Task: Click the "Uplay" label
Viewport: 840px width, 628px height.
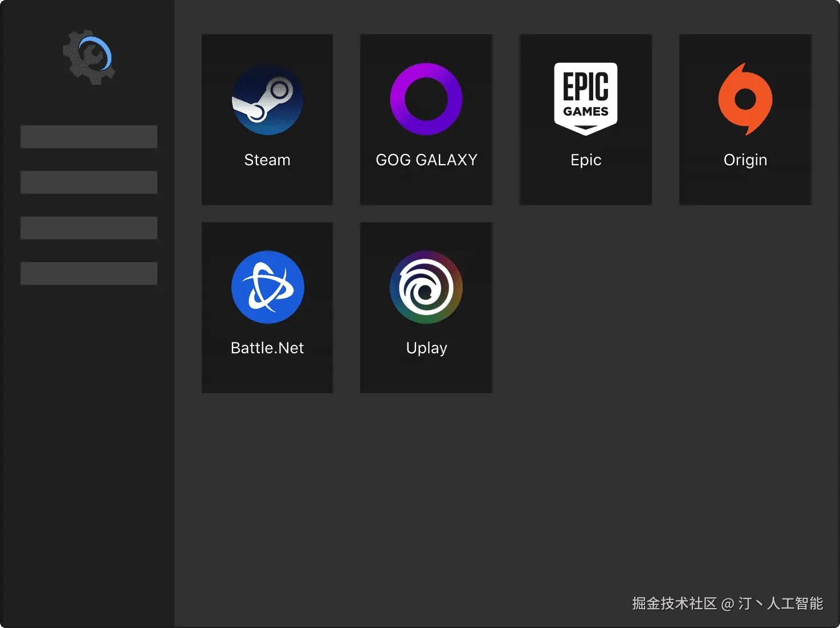Action: [x=426, y=349]
